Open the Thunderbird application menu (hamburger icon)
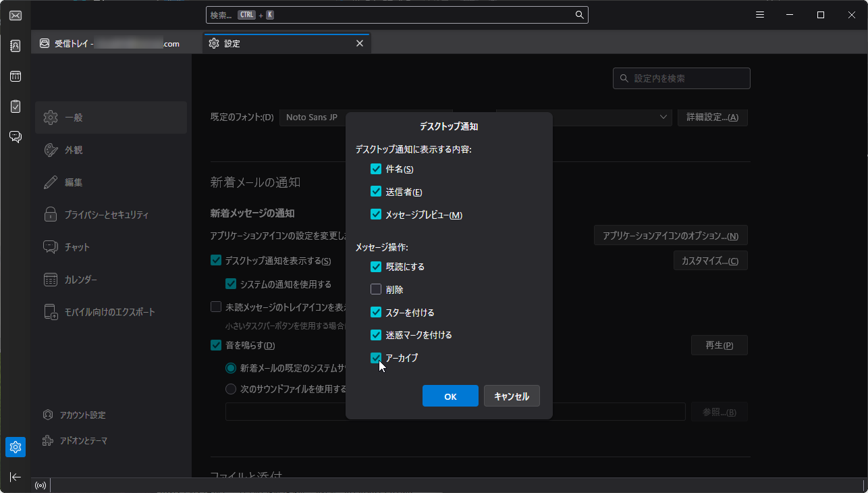This screenshot has height=493, width=868. pos(760,15)
